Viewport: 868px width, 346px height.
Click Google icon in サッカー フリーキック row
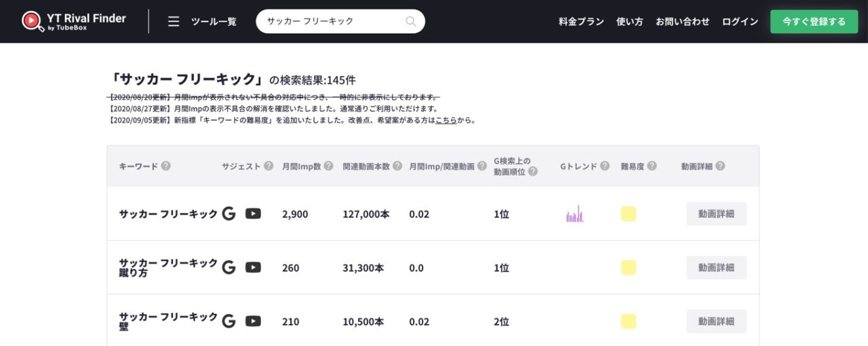229,214
